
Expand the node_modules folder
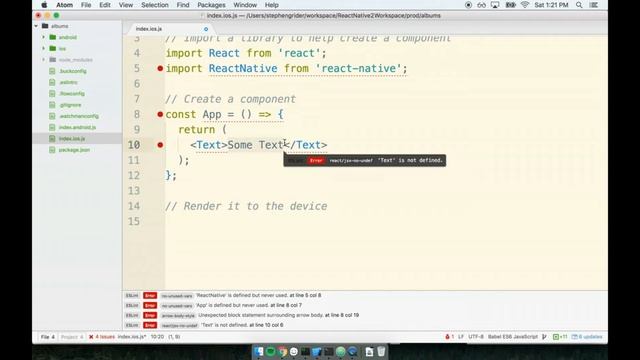[44, 60]
